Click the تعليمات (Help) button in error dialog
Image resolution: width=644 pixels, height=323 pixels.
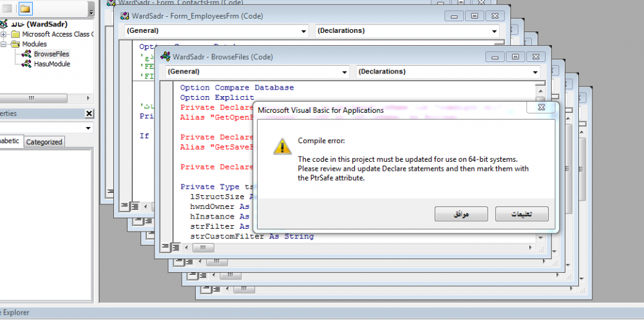tap(522, 213)
